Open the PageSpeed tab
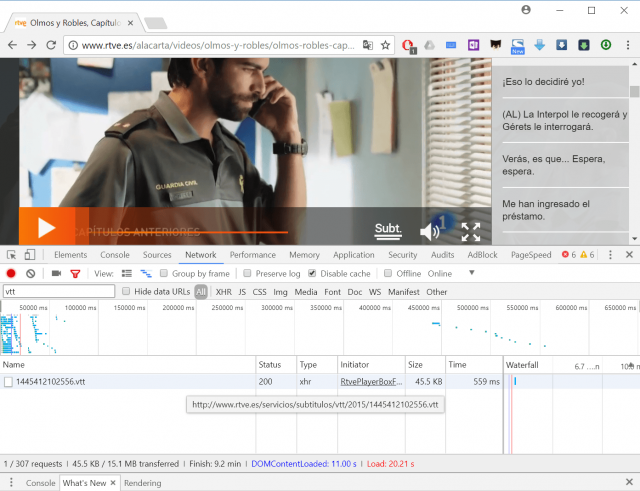The image size is (640, 491). 531,255
